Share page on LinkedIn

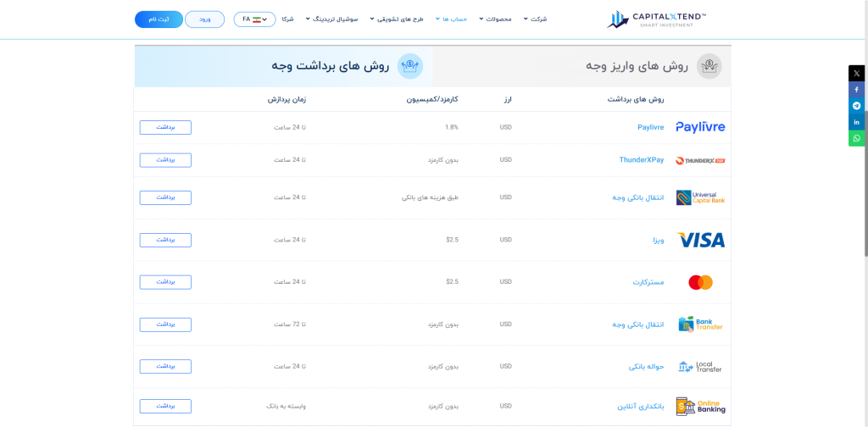pos(856,122)
